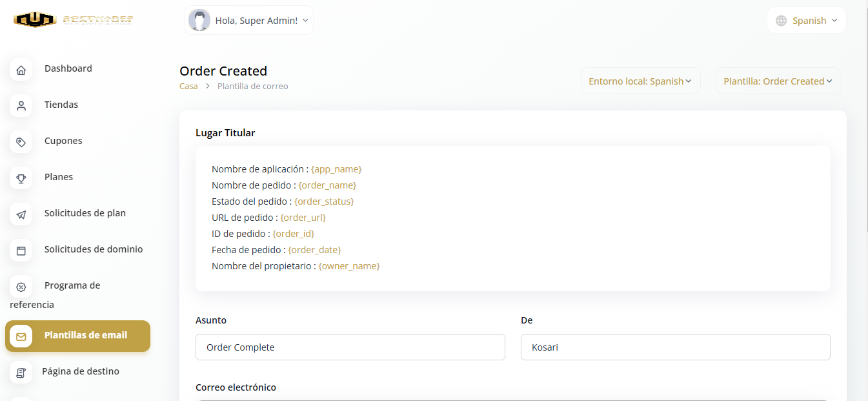Open Plantillas de email menu item
868x401 pixels.
(85, 336)
